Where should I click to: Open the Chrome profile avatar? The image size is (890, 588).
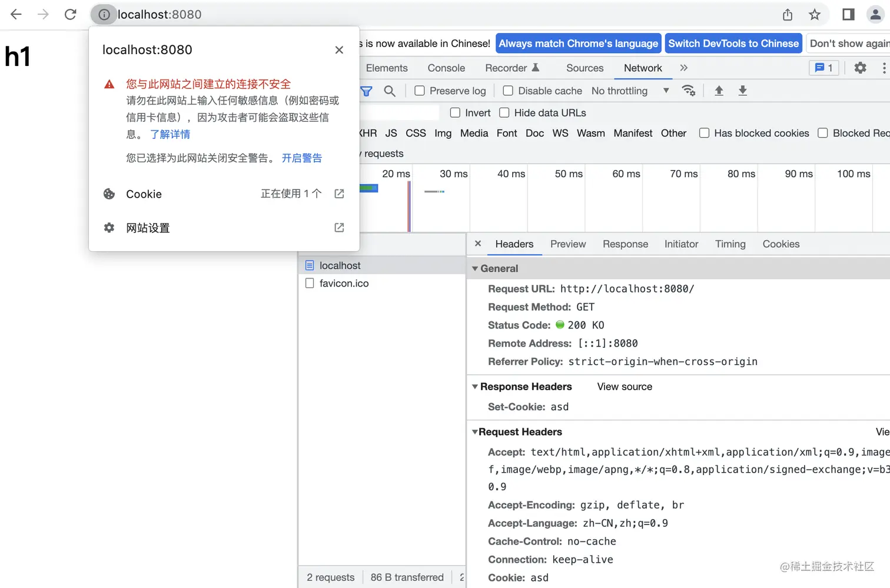coord(876,15)
